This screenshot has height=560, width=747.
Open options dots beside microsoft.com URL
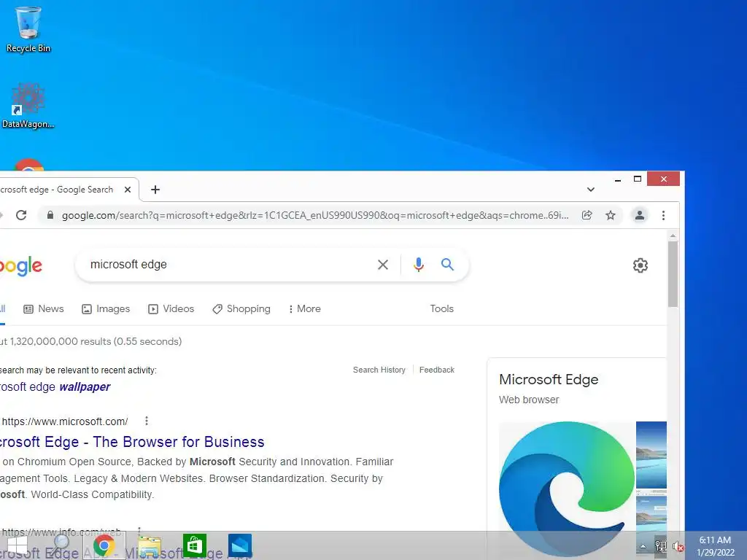click(x=146, y=421)
